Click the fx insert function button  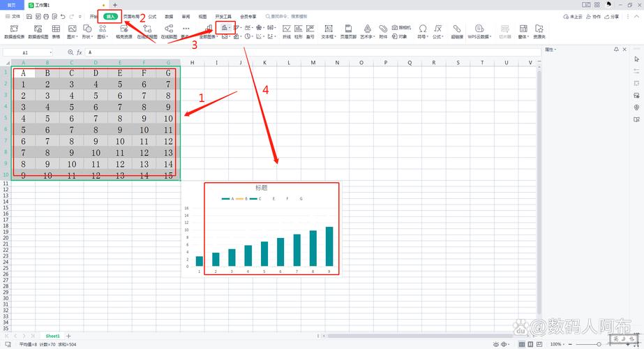pos(79,52)
